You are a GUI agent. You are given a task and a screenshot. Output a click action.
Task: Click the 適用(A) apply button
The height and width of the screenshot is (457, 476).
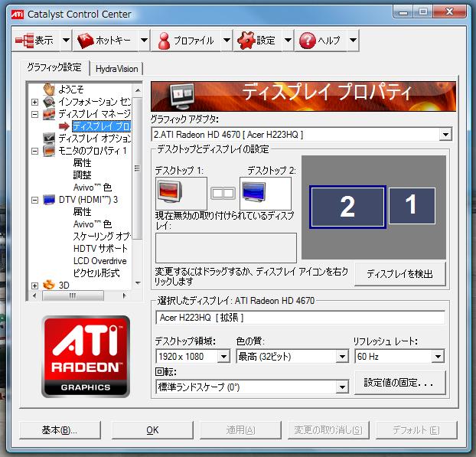240,429
